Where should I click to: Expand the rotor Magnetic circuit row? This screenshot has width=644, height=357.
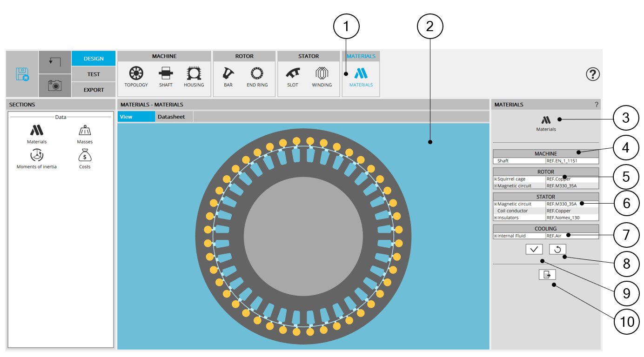coord(496,186)
